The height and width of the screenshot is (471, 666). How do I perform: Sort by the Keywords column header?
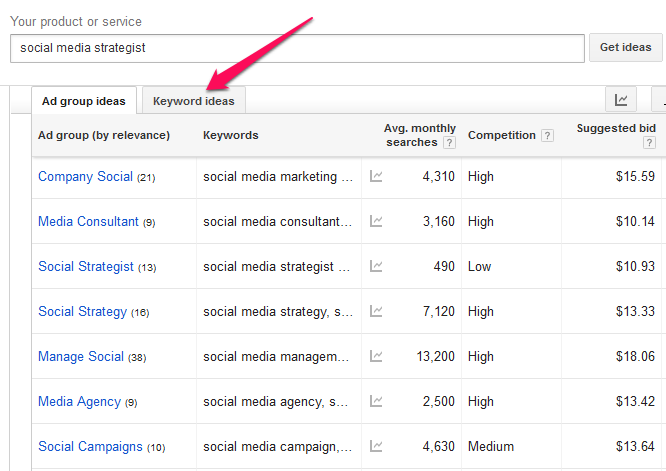(x=231, y=135)
